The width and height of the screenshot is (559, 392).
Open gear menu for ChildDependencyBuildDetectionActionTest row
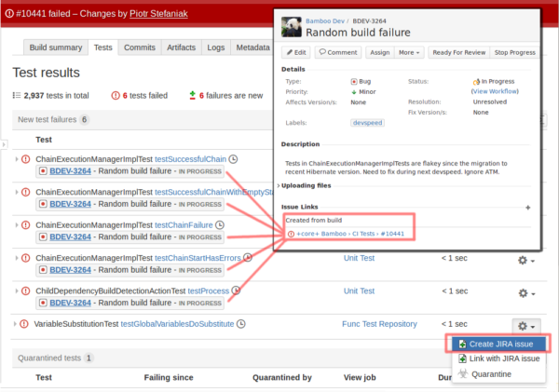click(526, 291)
